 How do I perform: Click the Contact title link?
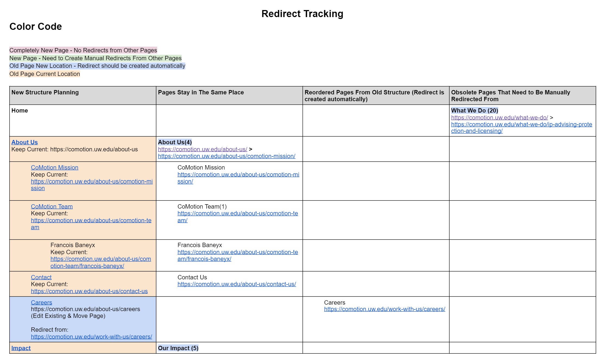pyautogui.click(x=41, y=277)
